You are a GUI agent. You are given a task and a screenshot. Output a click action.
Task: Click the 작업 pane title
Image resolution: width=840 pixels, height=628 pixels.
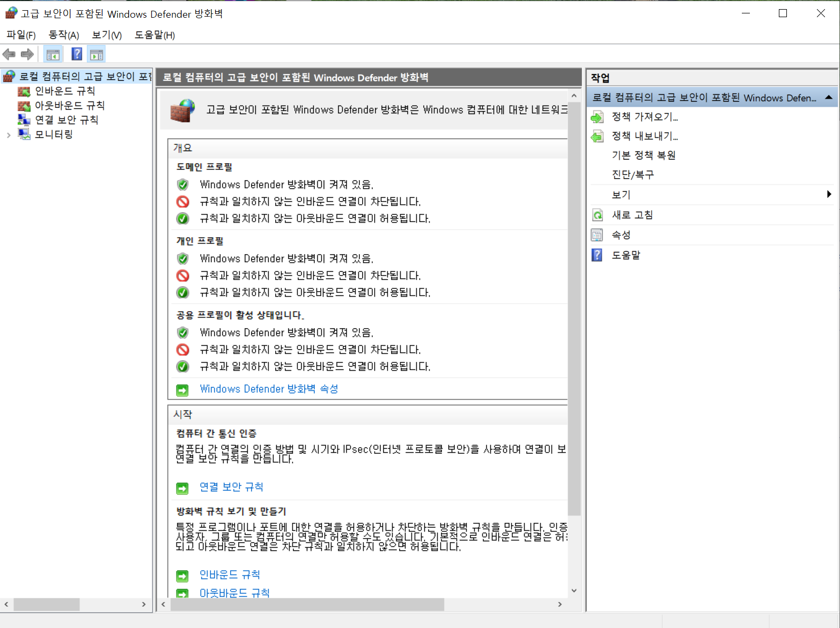tap(600, 78)
